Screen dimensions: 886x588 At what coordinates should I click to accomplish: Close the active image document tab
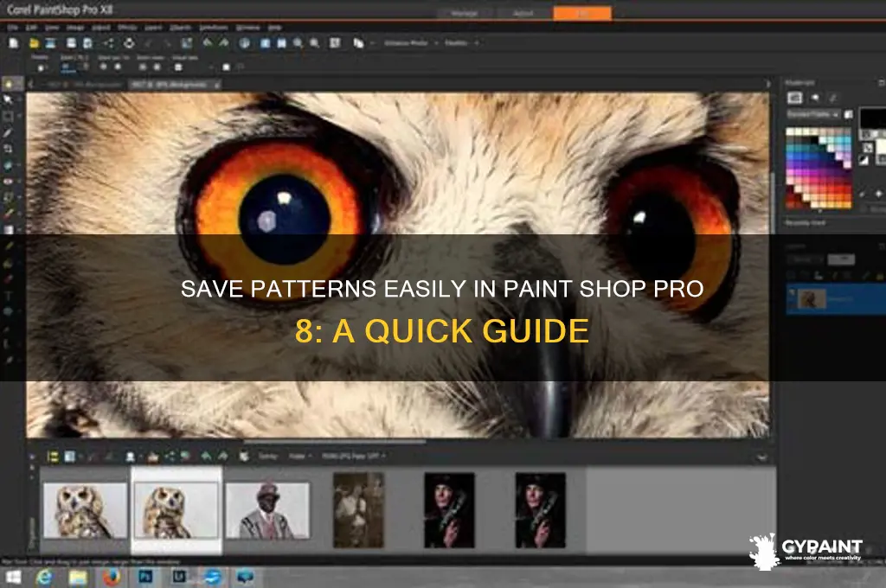point(216,85)
